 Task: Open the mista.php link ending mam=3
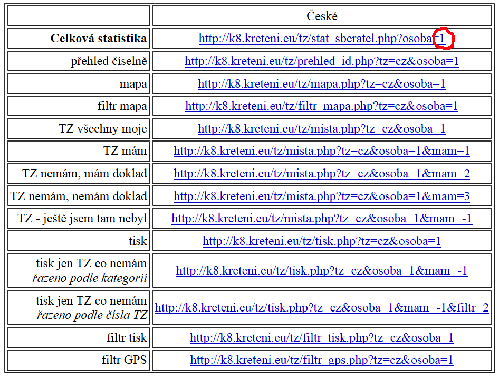point(322,196)
